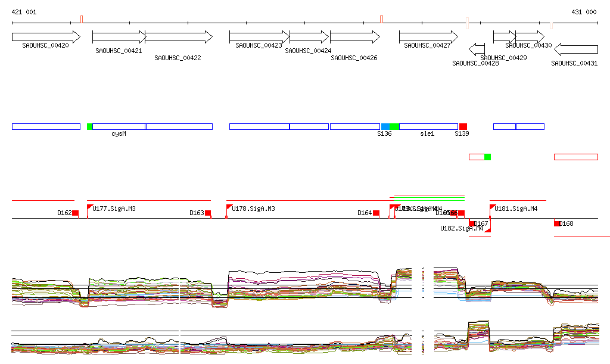Screen dimensions: 610x364
Task: Select red outlined box under SAOUHSC_00431
Action: [x=576, y=157]
